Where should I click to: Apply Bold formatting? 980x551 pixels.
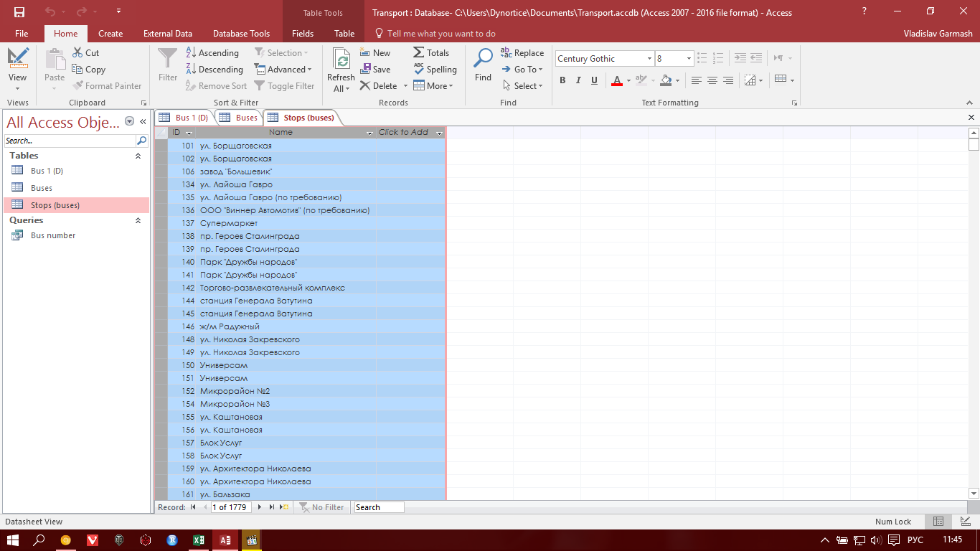pyautogui.click(x=562, y=80)
